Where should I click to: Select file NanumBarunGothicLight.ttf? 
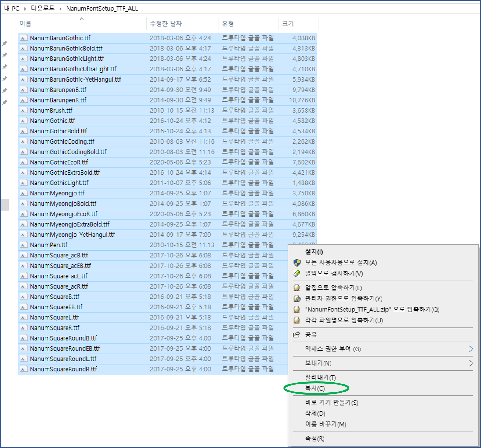(x=67, y=59)
